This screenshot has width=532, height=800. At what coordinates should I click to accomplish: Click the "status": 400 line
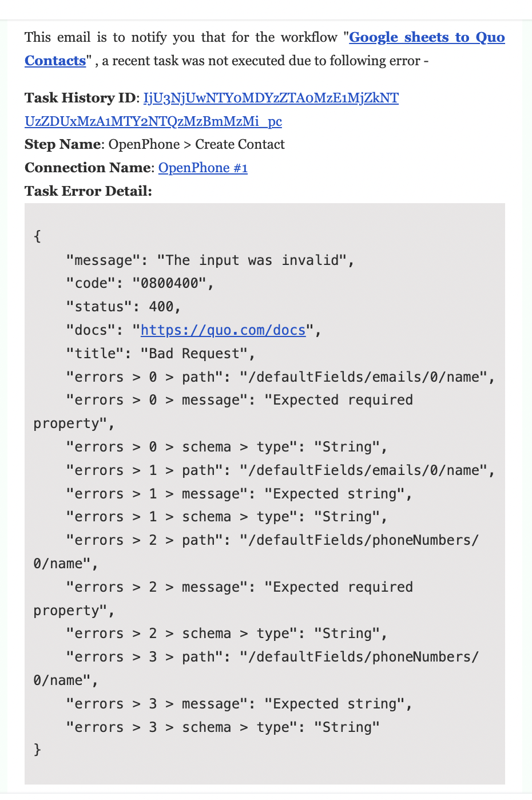pos(124,307)
